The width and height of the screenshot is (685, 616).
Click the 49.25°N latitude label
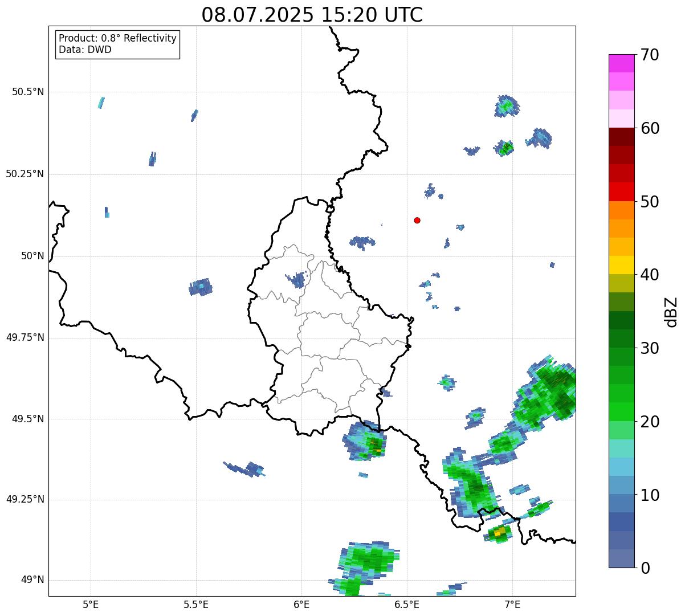click(25, 500)
